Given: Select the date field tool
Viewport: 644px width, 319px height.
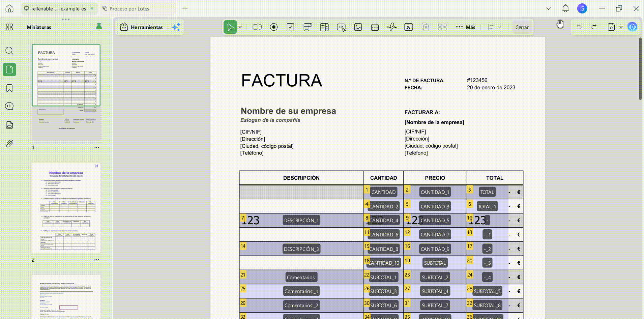Looking at the screenshot, I should pos(375,27).
